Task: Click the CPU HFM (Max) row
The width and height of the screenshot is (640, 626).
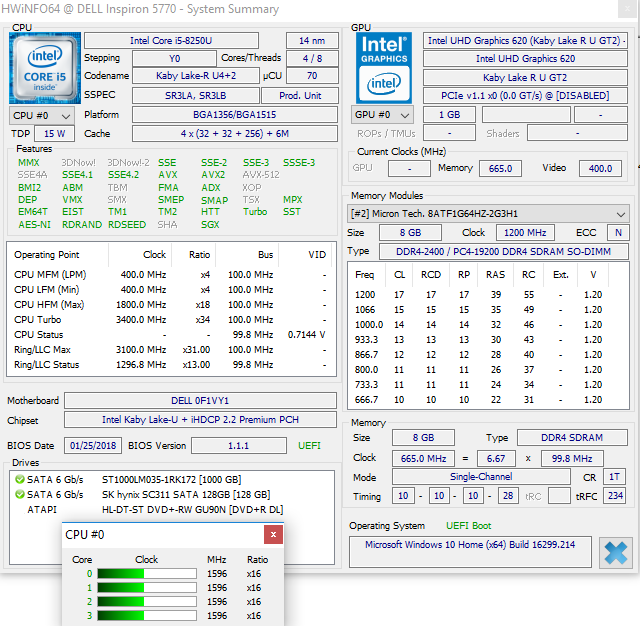Action: point(171,304)
